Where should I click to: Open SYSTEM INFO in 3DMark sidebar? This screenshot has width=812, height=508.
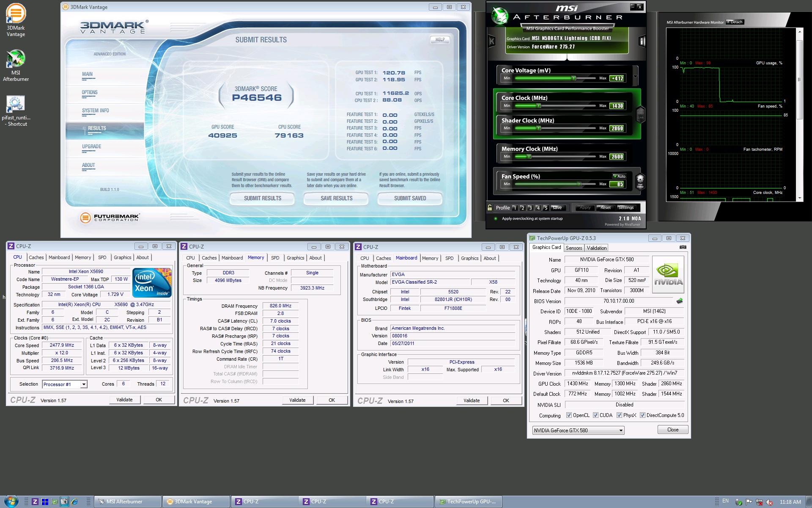coord(96,110)
